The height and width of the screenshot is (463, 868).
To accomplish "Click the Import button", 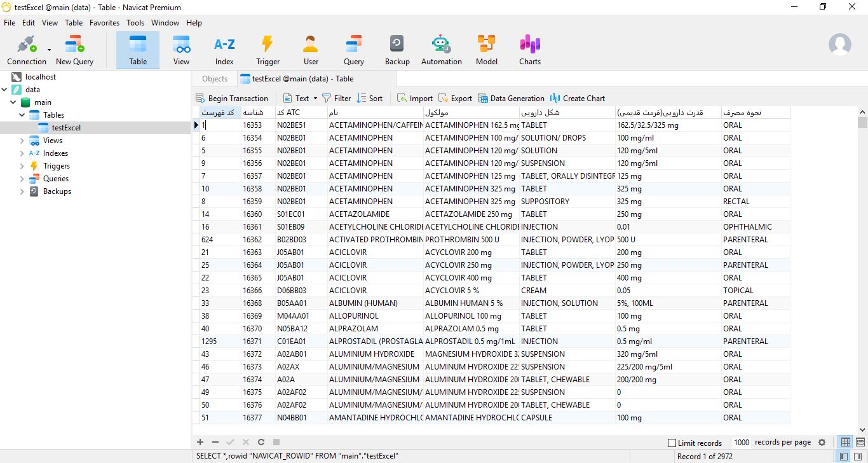I will click(415, 98).
